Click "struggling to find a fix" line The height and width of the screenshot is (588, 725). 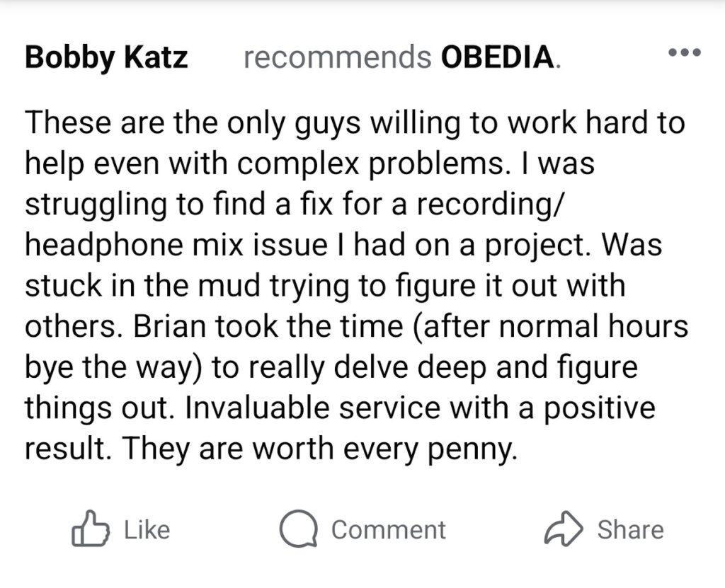(179, 204)
